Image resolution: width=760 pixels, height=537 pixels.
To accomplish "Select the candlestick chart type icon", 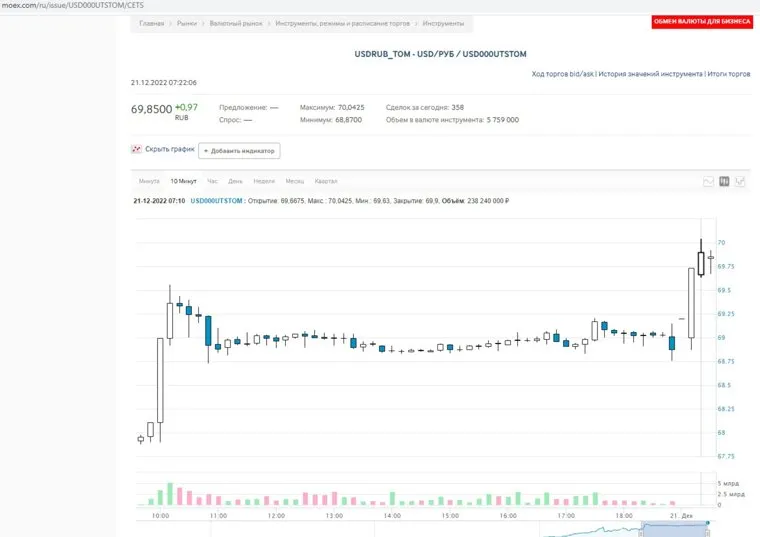I will point(724,182).
